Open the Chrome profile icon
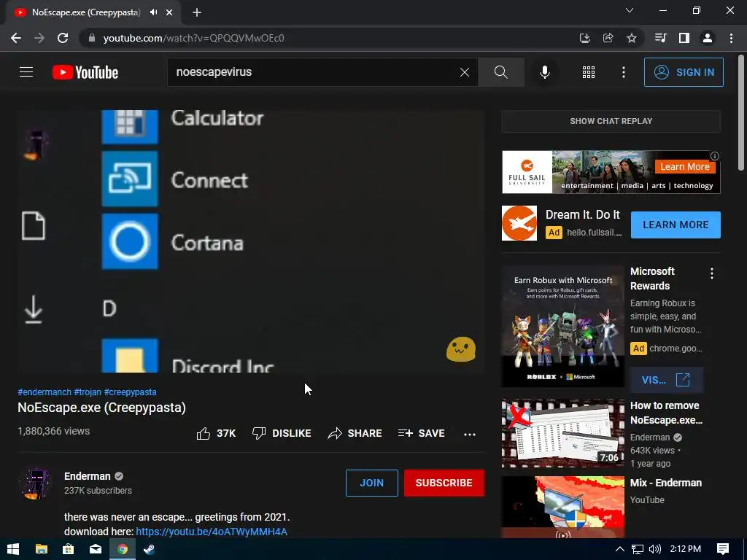Image resolution: width=747 pixels, height=560 pixels. tap(708, 38)
